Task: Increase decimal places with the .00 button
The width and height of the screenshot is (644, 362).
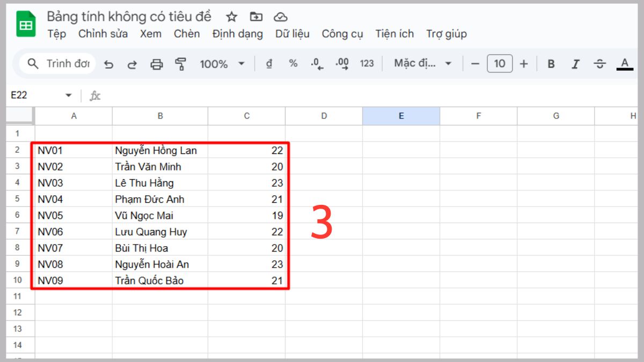Action: pos(340,63)
